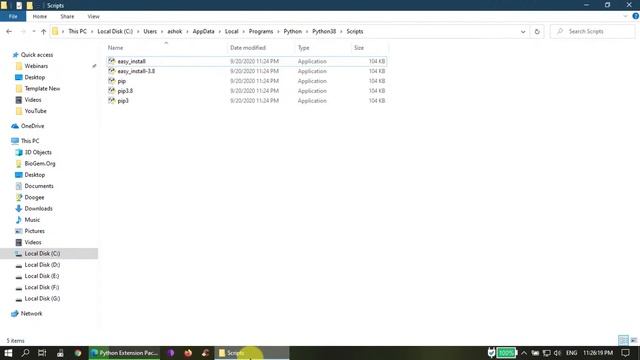Open Pictures folder
The height and width of the screenshot is (360, 640).
[34, 231]
